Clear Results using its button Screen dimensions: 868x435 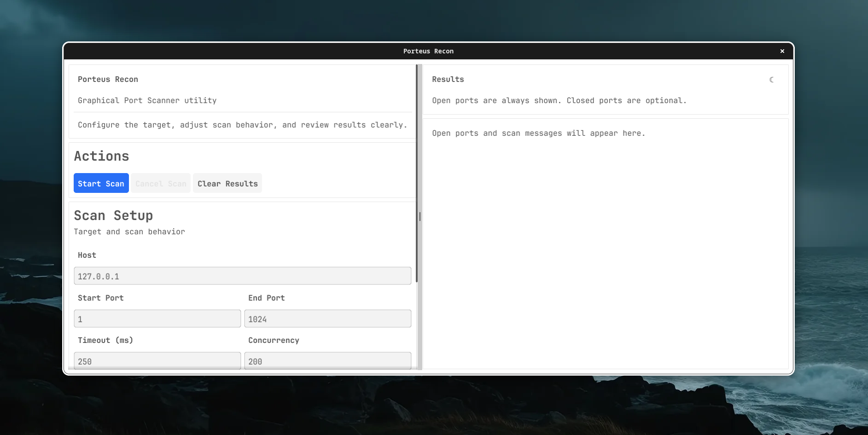coord(227,183)
